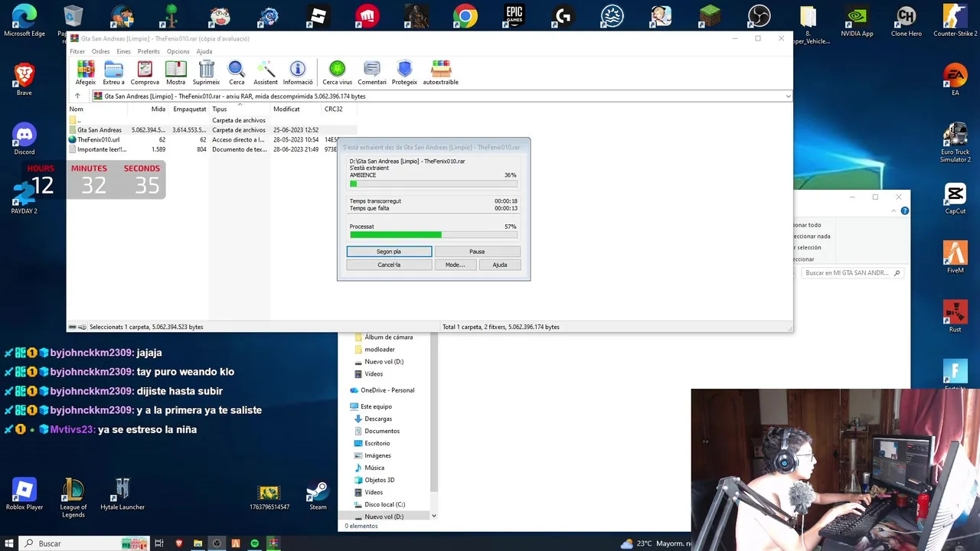Click the Cerca virus toolbar icon
Screen dimensions: 980x551
pyautogui.click(x=337, y=73)
